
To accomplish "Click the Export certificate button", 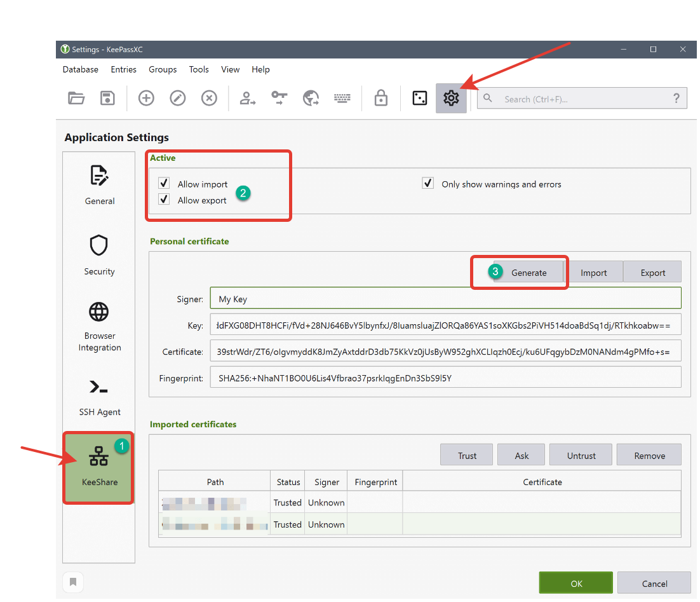I will click(x=653, y=272).
